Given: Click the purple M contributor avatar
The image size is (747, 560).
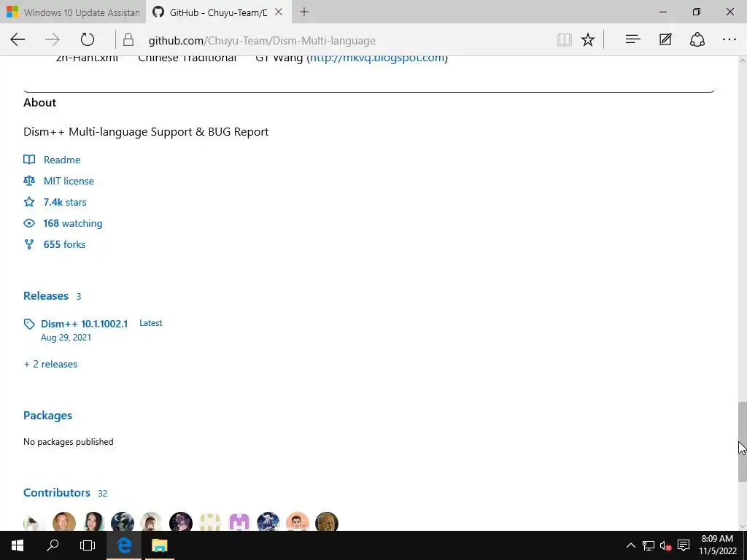Looking at the screenshot, I should click(239, 522).
